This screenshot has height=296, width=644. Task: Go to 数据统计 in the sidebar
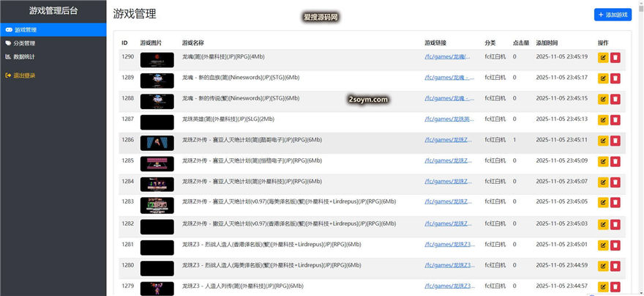pyautogui.click(x=26, y=56)
